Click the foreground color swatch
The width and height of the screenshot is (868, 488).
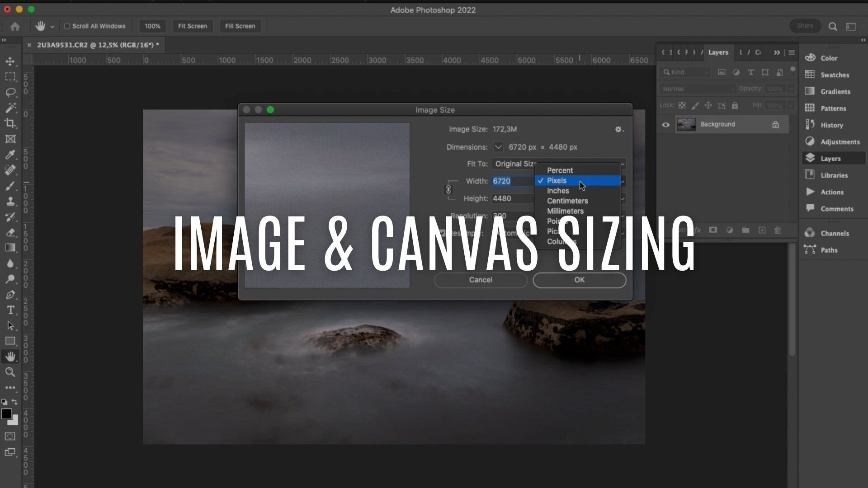7,414
